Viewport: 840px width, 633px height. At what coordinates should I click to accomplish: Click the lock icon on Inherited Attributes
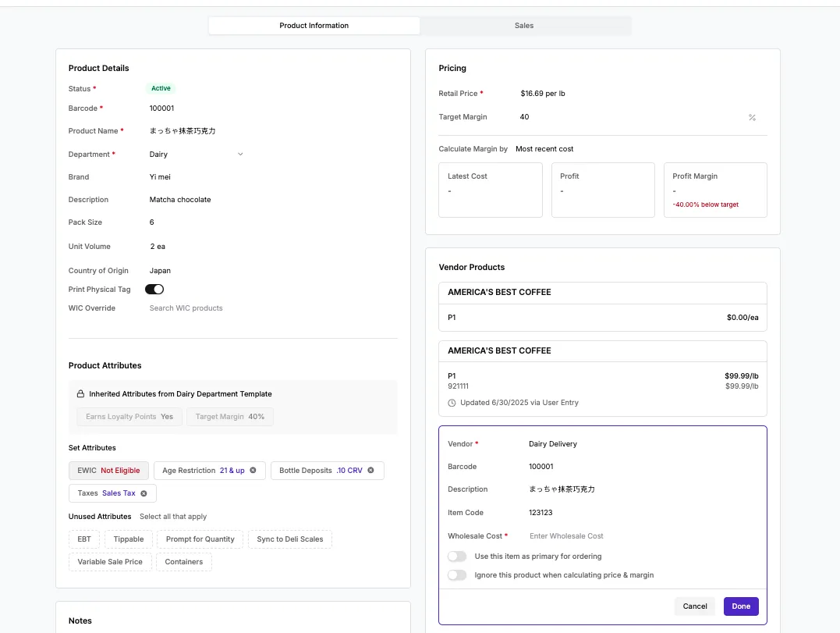tap(80, 394)
